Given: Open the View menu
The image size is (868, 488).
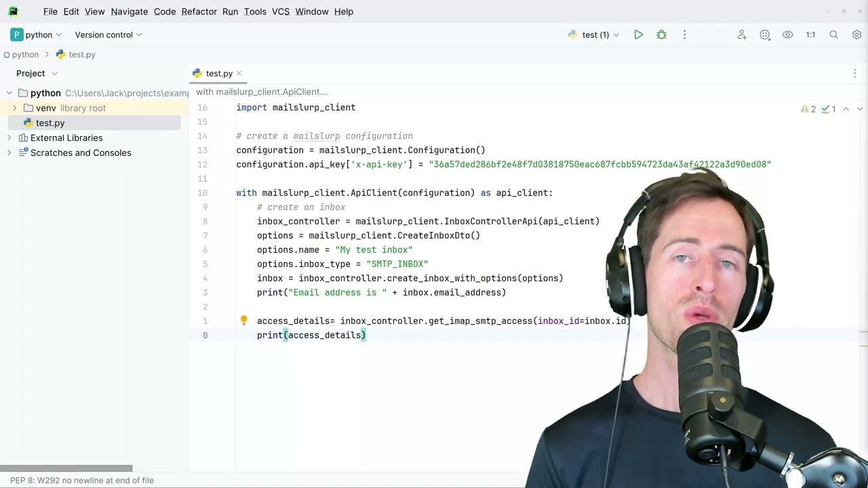Looking at the screenshot, I should pos(95,12).
